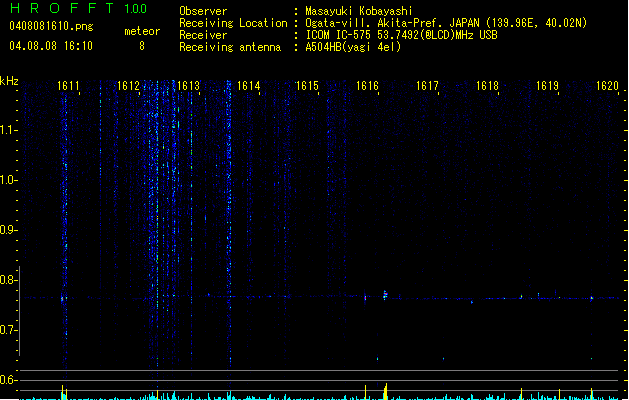Click the Observer label

point(203,11)
